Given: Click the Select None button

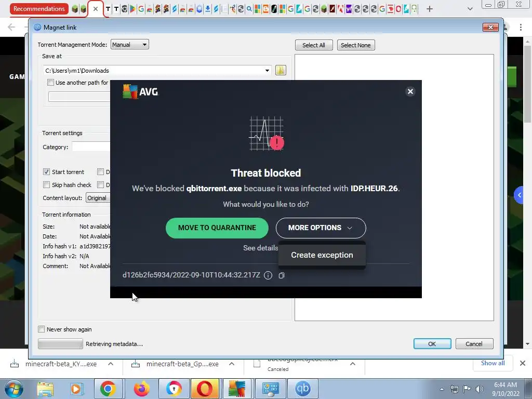Looking at the screenshot, I should click(355, 45).
